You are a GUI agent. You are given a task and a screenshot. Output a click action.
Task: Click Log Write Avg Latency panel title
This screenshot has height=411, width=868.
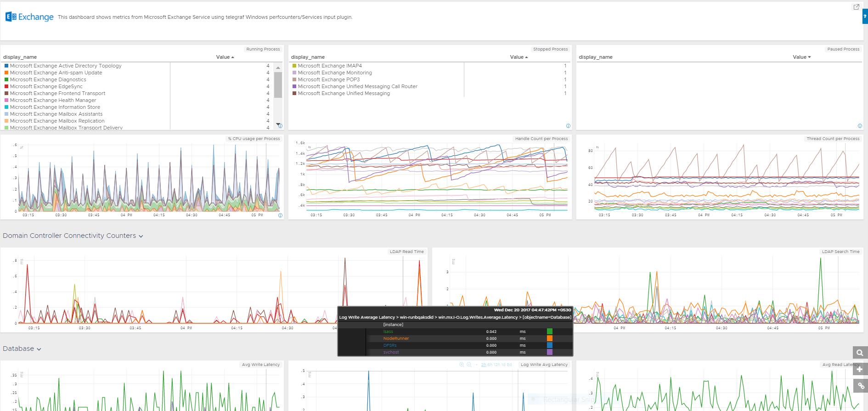click(544, 365)
